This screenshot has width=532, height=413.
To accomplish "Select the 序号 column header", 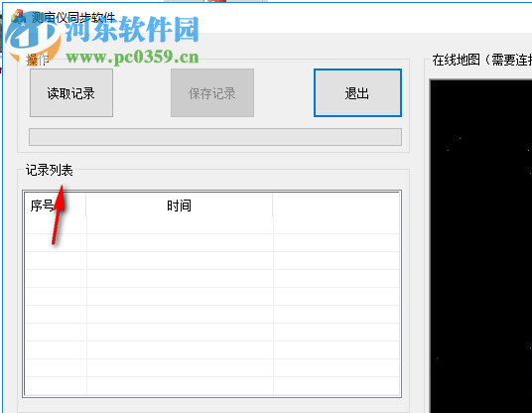I will pyautogui.click(x=55, y=206).
